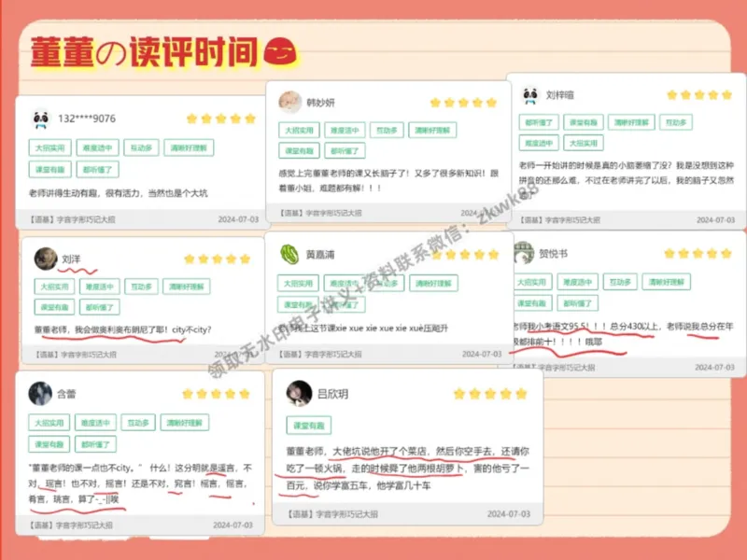Select the 都听懂了 tag on 132****9076's review
747x560 pixels.
tap(98, 169)
